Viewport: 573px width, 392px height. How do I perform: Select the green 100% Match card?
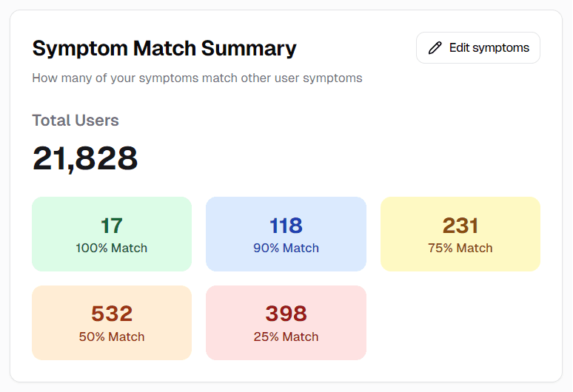point(112,234)
